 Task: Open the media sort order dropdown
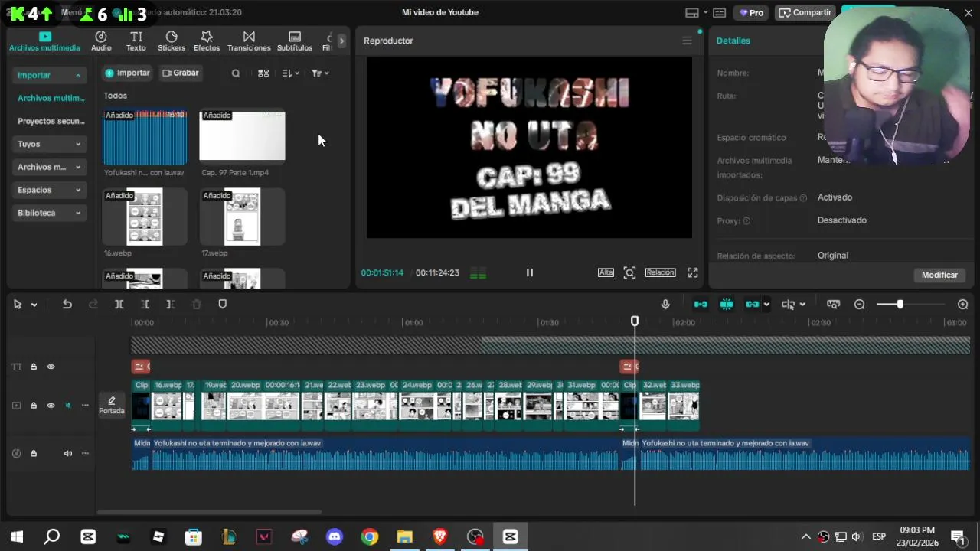pos(290,73)
